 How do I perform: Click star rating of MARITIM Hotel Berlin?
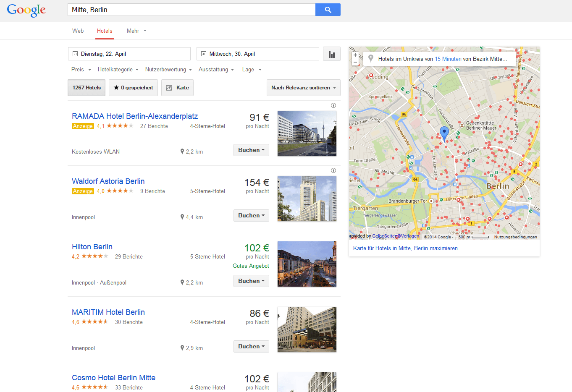(x=95, y=321)
